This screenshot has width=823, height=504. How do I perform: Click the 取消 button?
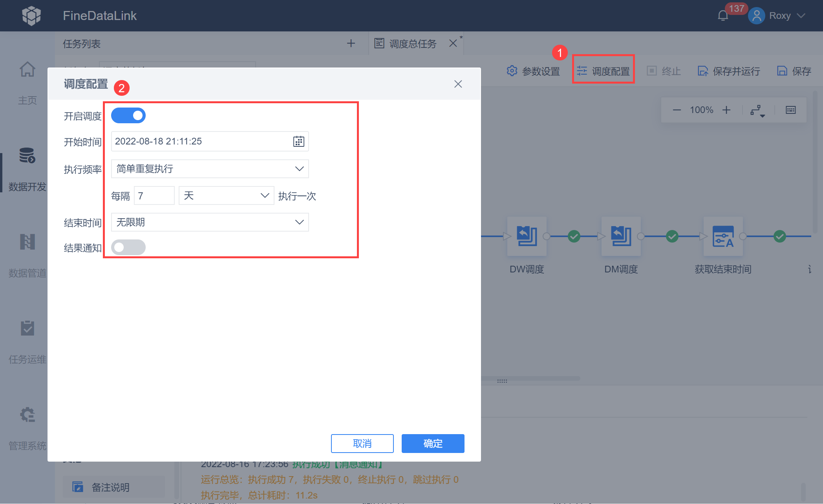[x=362, y=444]
